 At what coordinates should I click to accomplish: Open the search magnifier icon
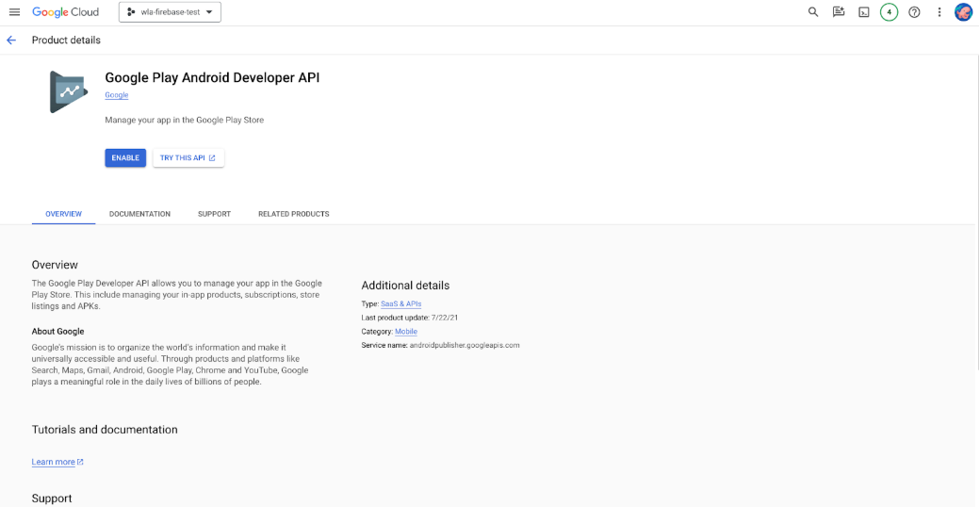click(813, 12)
